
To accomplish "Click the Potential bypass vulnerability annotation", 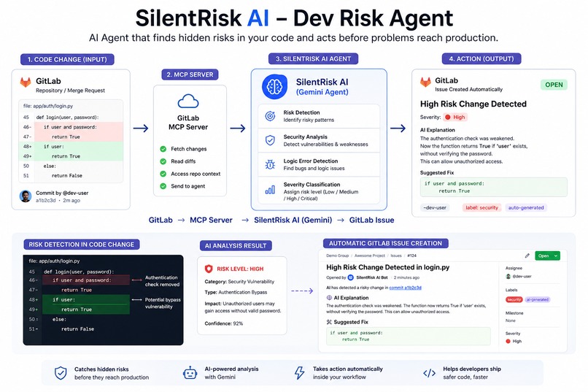I will (163, 303).
